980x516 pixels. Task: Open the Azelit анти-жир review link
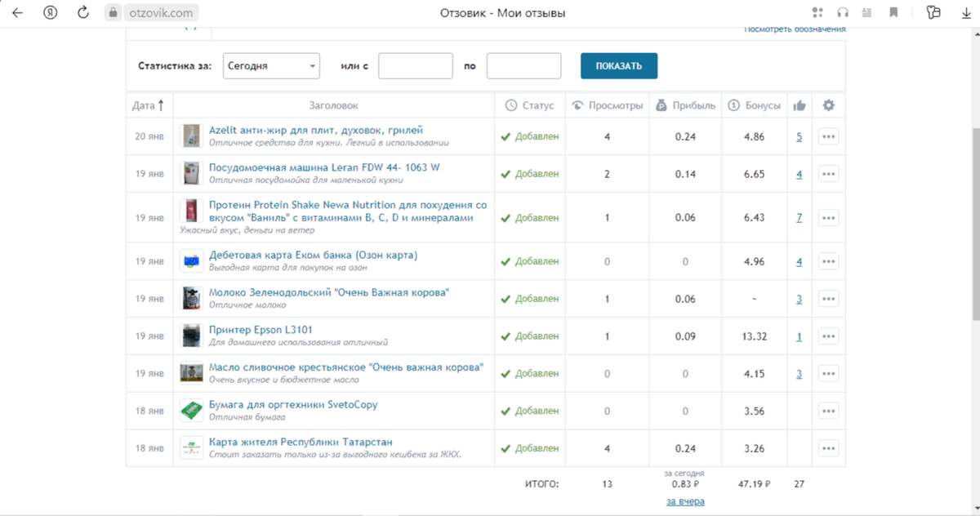tap(316, 130)
